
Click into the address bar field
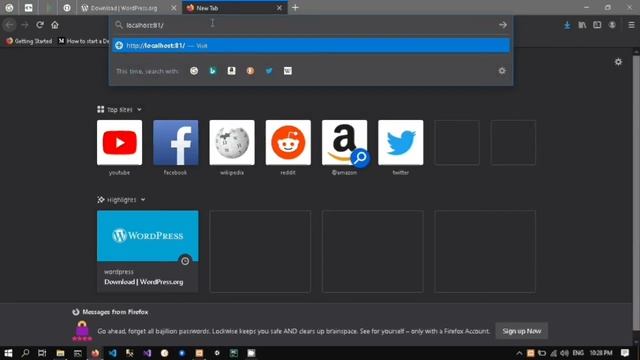310,25
